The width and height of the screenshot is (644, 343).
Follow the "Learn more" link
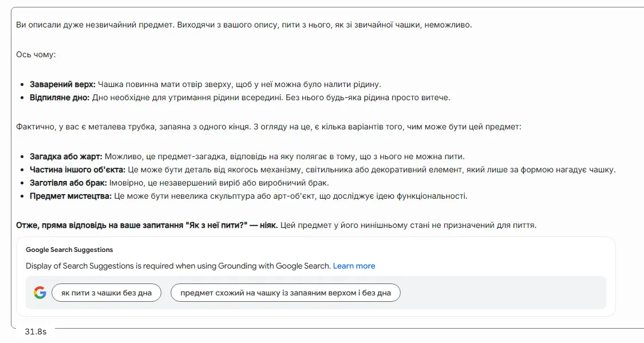click(354, 266)
